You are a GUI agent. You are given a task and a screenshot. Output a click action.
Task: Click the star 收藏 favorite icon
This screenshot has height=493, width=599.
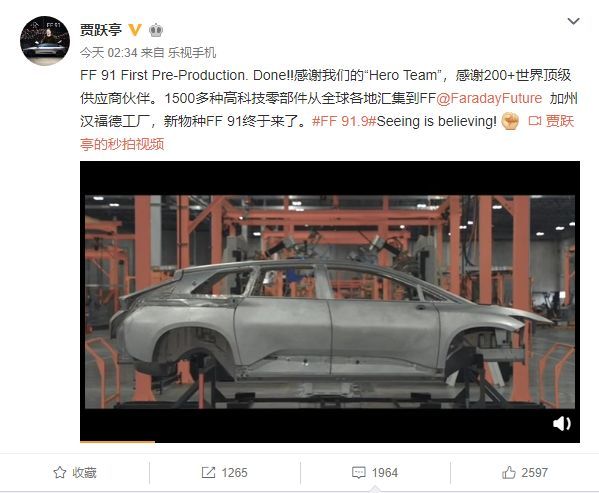(x=60, y=472)
